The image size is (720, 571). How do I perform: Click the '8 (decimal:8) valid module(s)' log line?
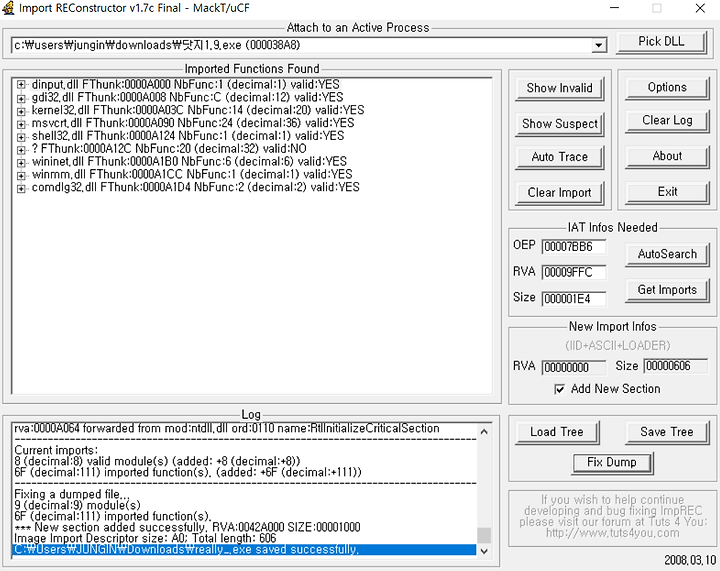[158, 461]
